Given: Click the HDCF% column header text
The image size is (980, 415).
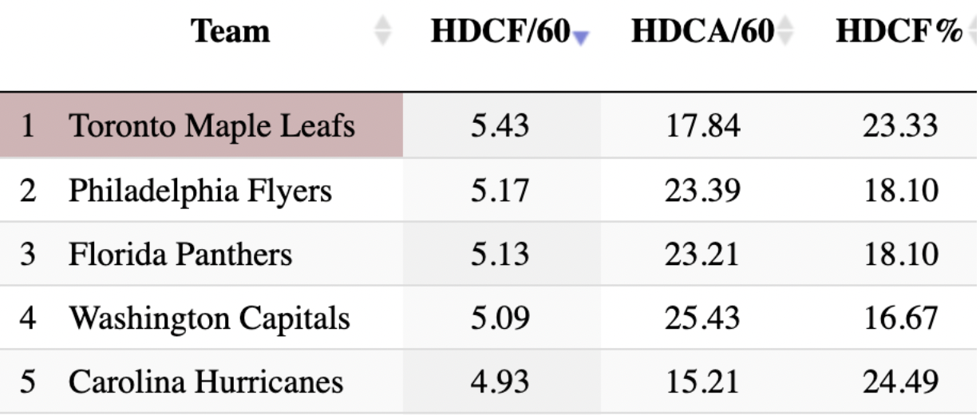Looking at the screenshot, I should pyautogui.click(x=899, y=32).
